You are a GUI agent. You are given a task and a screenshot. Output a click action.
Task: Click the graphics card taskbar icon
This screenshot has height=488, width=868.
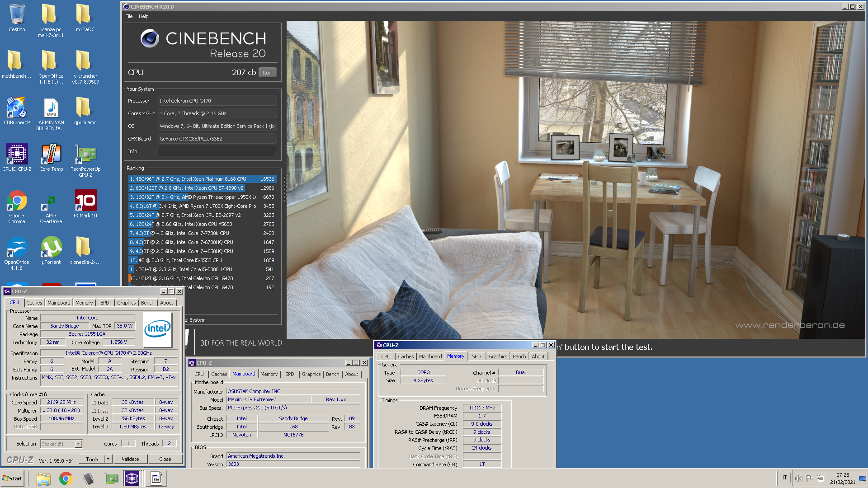[111, 479]
